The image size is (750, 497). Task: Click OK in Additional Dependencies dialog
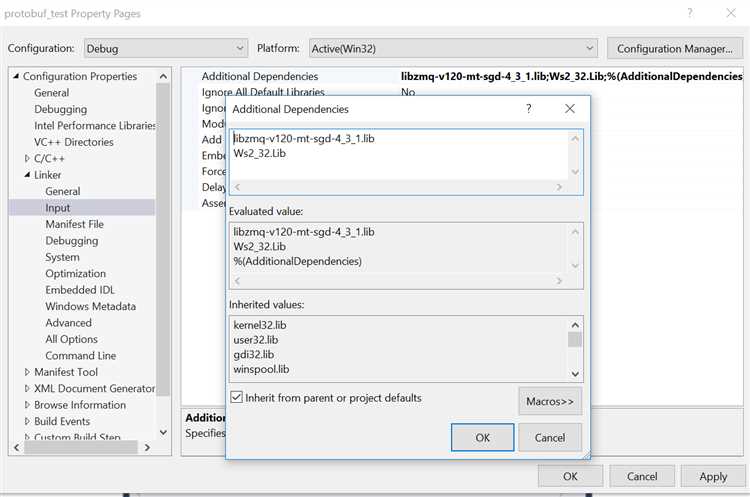(483, 438)
